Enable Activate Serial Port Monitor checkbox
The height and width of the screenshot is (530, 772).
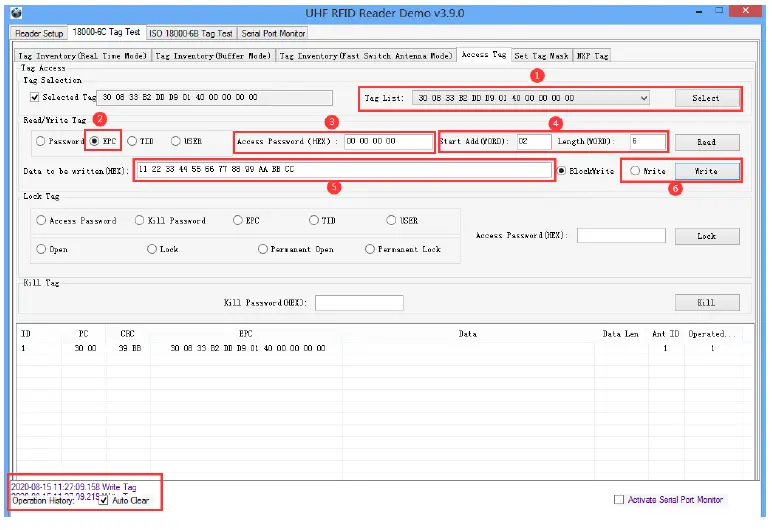(619, 499)
